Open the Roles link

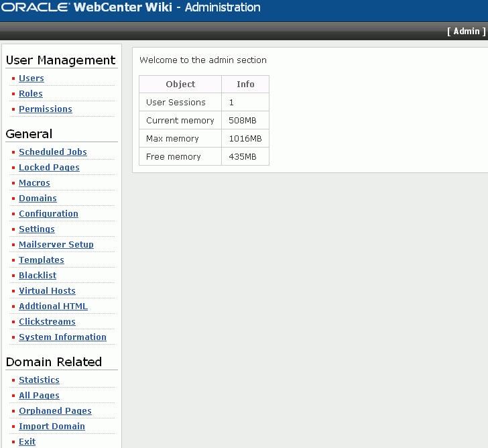31,93
